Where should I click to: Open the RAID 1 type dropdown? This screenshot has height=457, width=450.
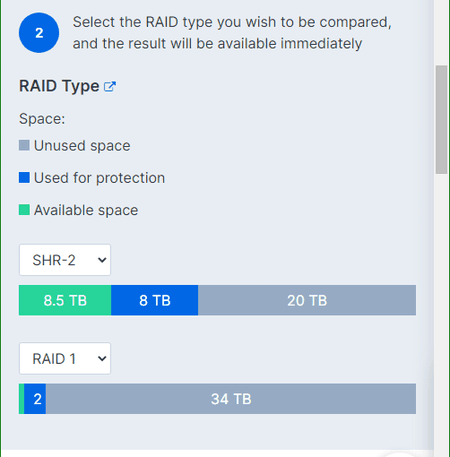point(65,359)
